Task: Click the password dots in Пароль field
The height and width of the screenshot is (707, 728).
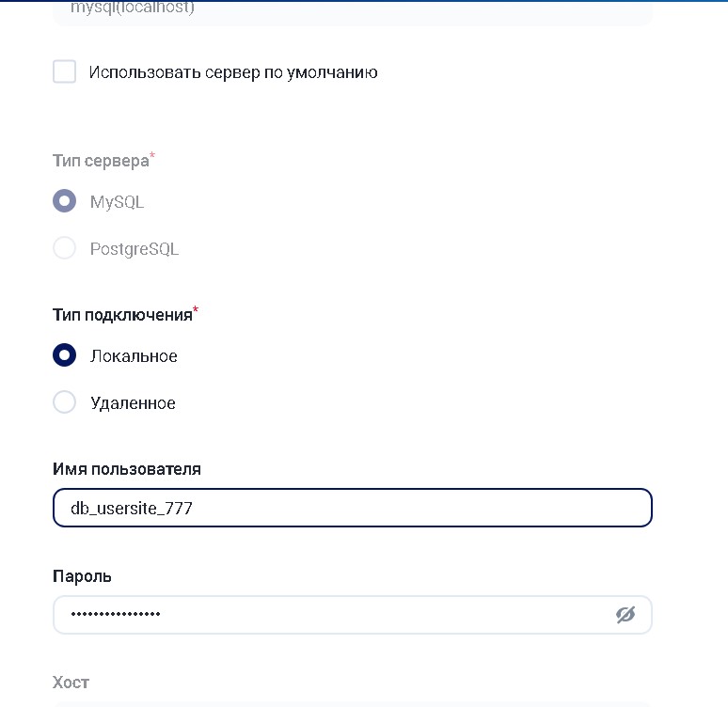Action: pyautogui.click(x=116, y=615)
